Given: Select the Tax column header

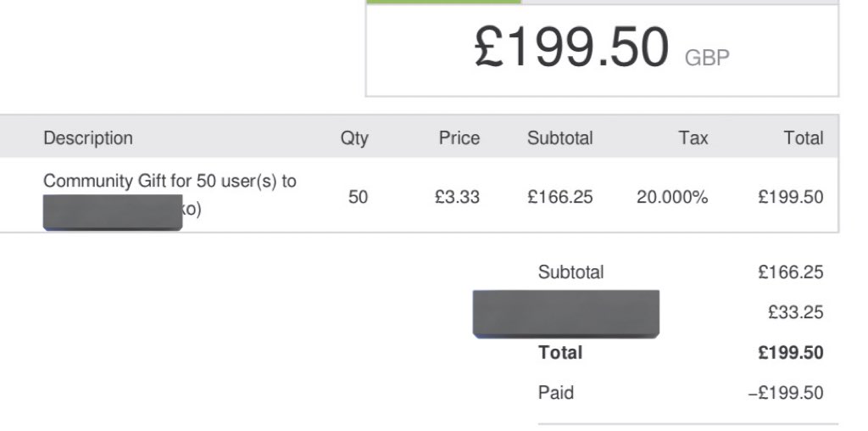Looking at the screenshot, I should 693,138.
